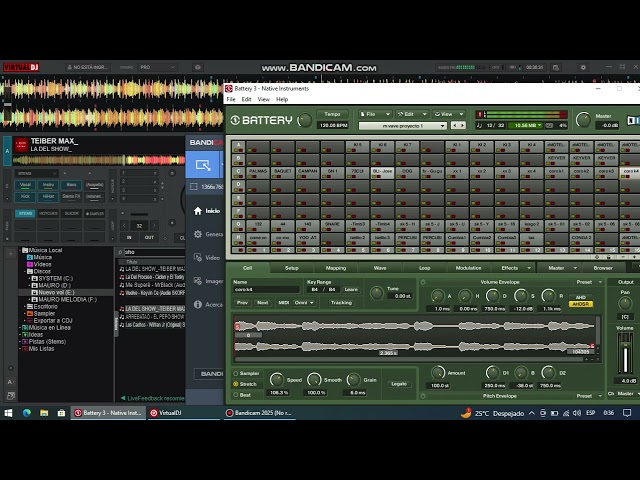
Task: Click the Battery Master volume knob
Action: (583, 120)
